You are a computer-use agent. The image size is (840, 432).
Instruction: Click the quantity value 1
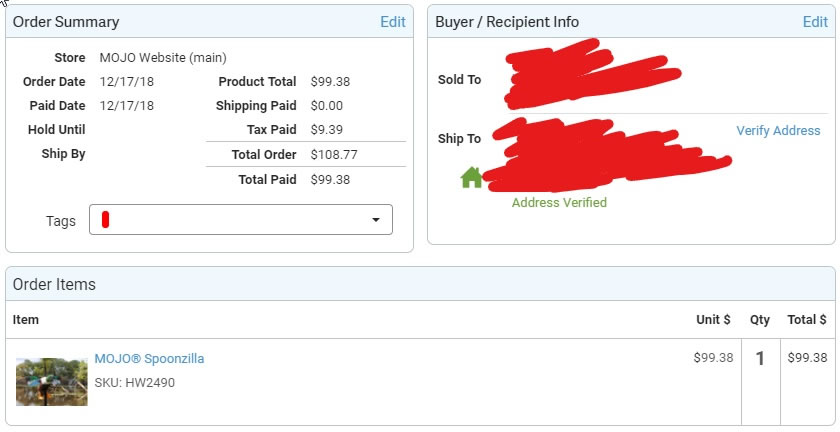(x=760, y=358)
